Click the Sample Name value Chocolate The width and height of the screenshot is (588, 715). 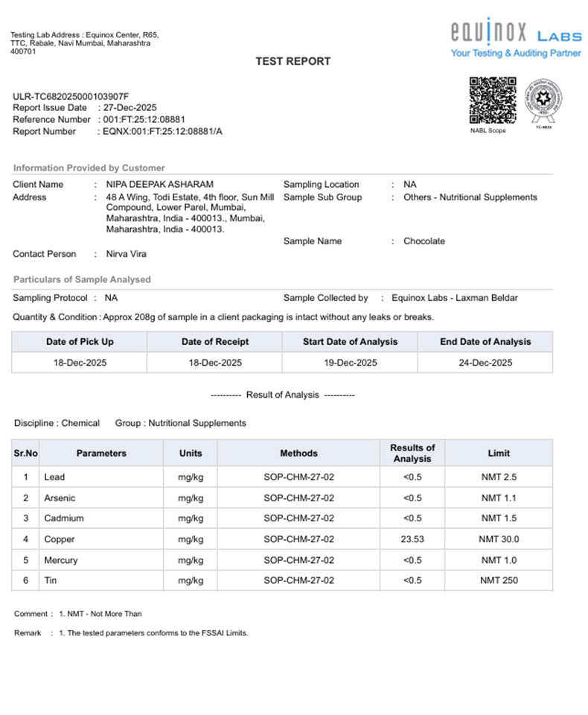[x=424, y=241]
